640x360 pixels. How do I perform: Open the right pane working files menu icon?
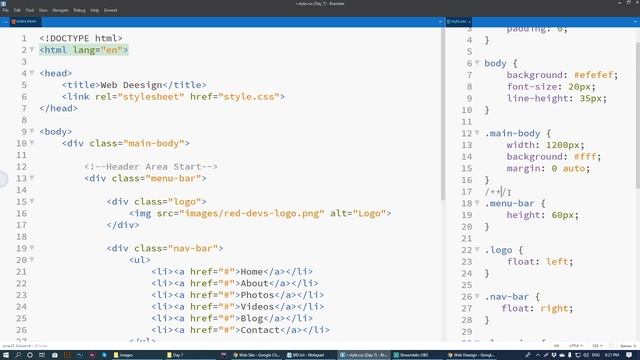pos(636,21)
